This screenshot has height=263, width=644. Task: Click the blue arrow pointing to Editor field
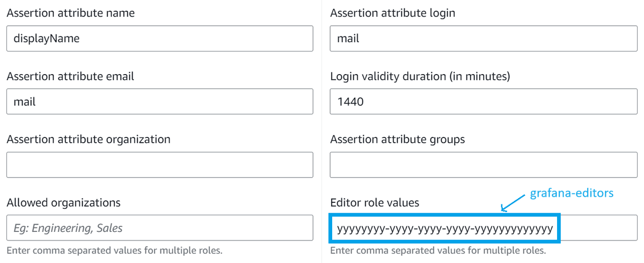click(x=513, y=203)
